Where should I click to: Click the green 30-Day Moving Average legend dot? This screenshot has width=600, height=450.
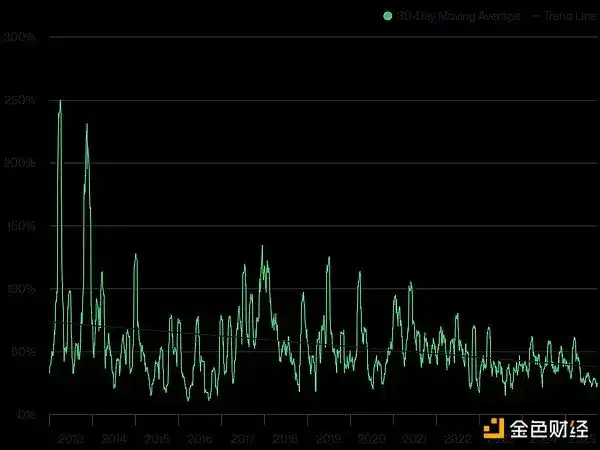388,17
